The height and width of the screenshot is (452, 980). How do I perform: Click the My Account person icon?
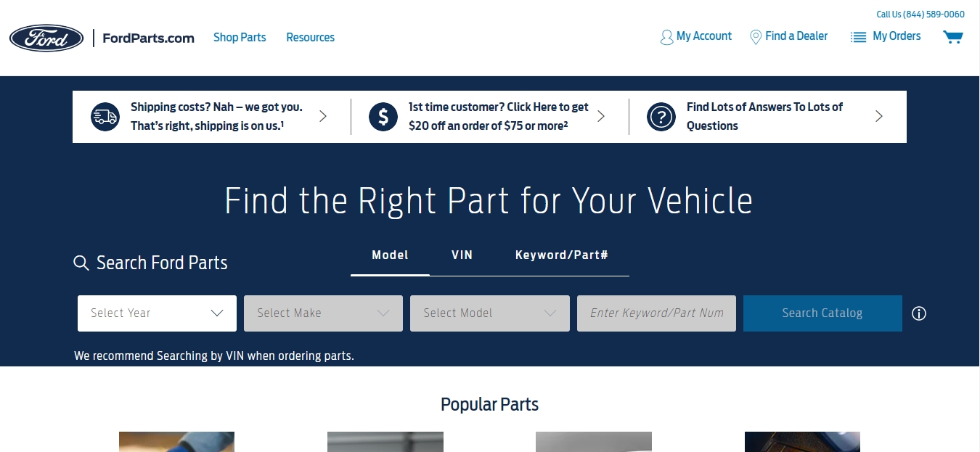(666, 37)
